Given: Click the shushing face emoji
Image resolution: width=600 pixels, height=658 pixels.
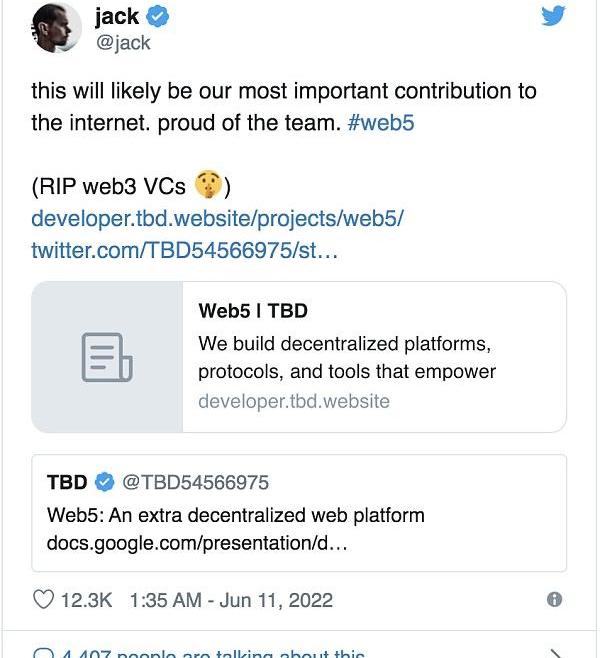Looking at the screenshot, I should point(207,185).
